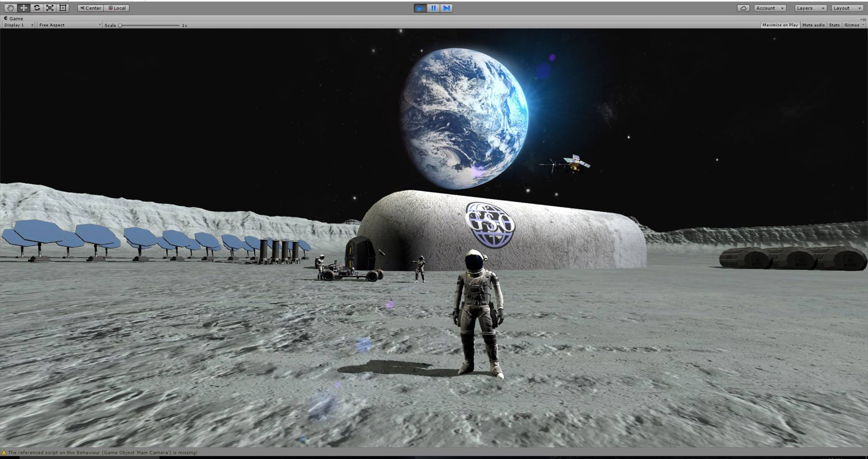Enable Mute audio in Game view

click(x=813, y=25)
